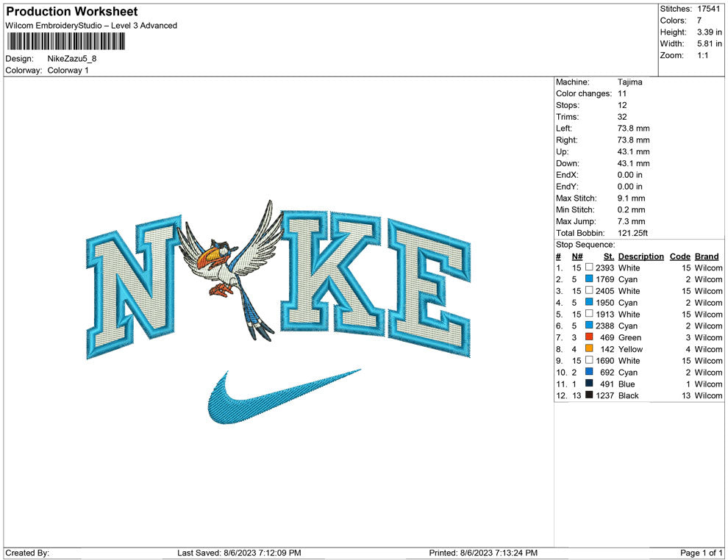This screenshot has width=728, height=560.
Task: Click the dark navy swatch for Blue
Action: [589, 383]
